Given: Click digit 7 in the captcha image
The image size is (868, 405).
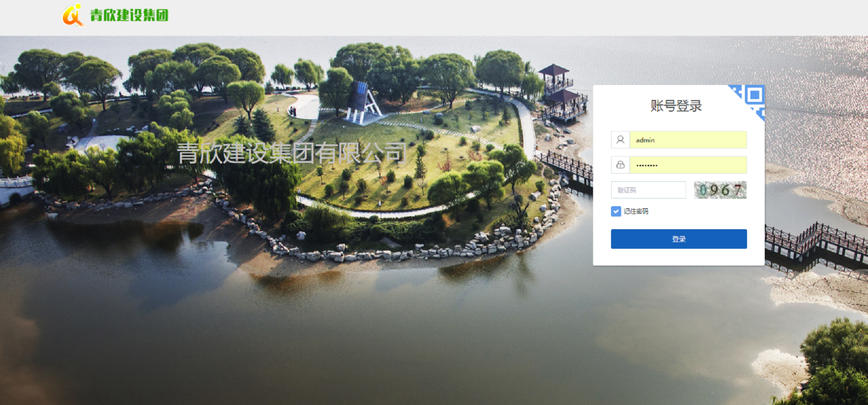Looking at the screenshot, I should click(x=737, y=191).
